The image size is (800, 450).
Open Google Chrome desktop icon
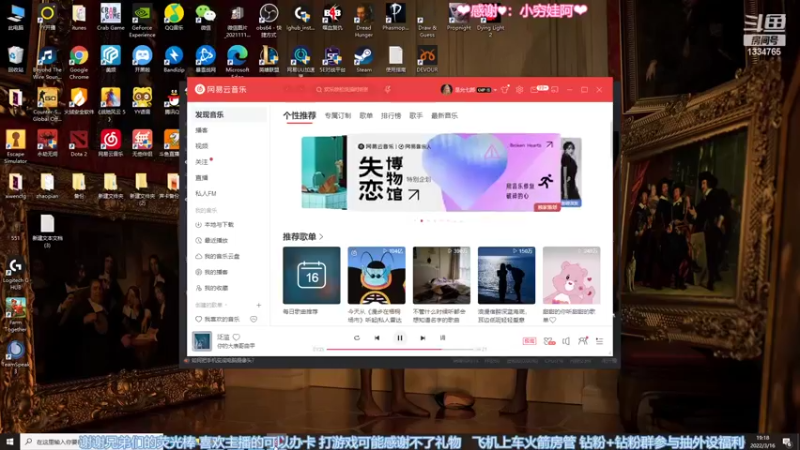(x=79, y=63)
